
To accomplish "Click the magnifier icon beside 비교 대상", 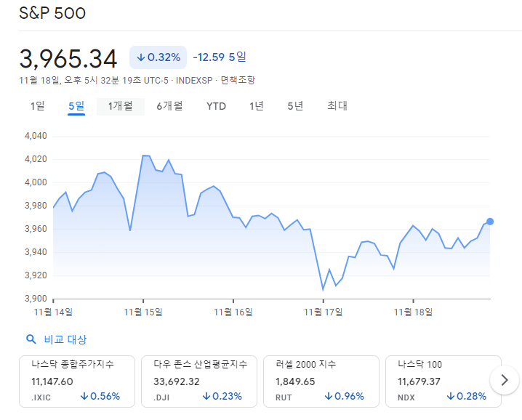I will pos(31,339).
